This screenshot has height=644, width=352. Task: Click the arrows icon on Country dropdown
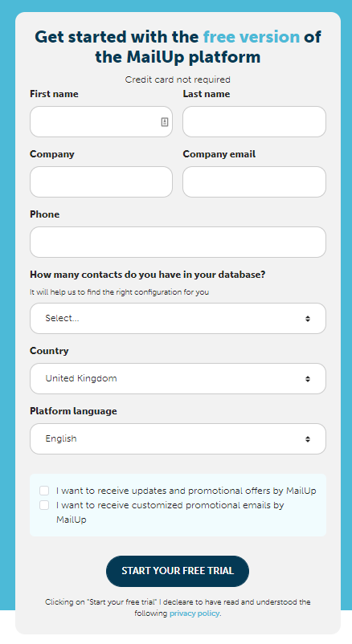point(308,379)
